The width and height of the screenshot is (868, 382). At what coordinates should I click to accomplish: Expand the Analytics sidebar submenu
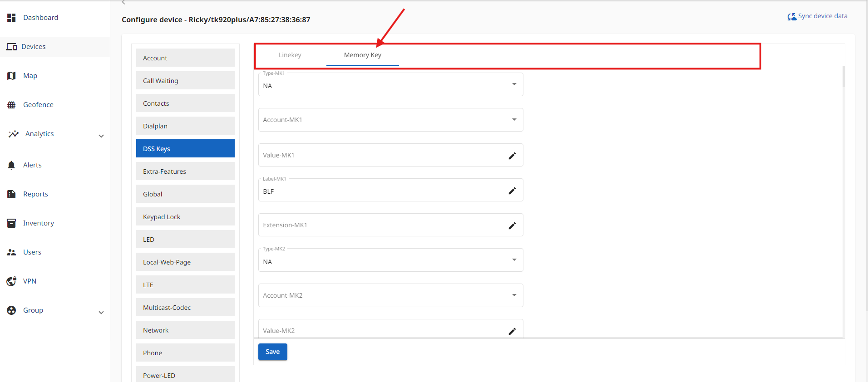[x=101, y=136]
